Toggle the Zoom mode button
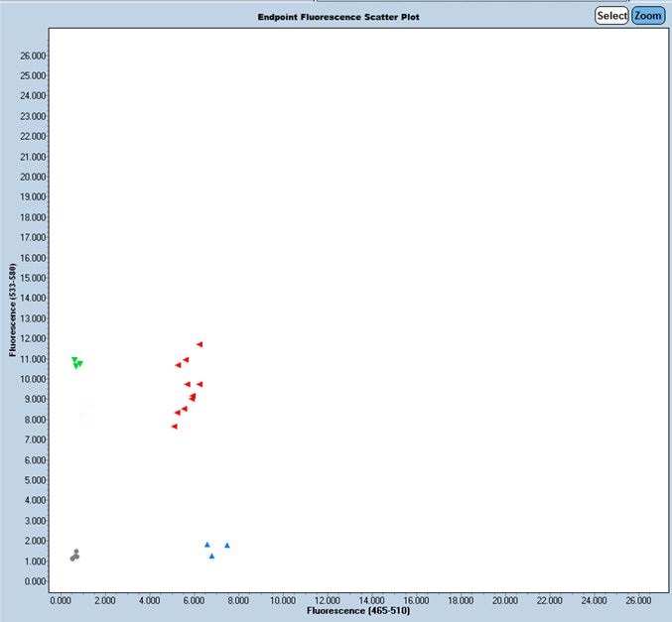672x622 pixels. (648, 16)
